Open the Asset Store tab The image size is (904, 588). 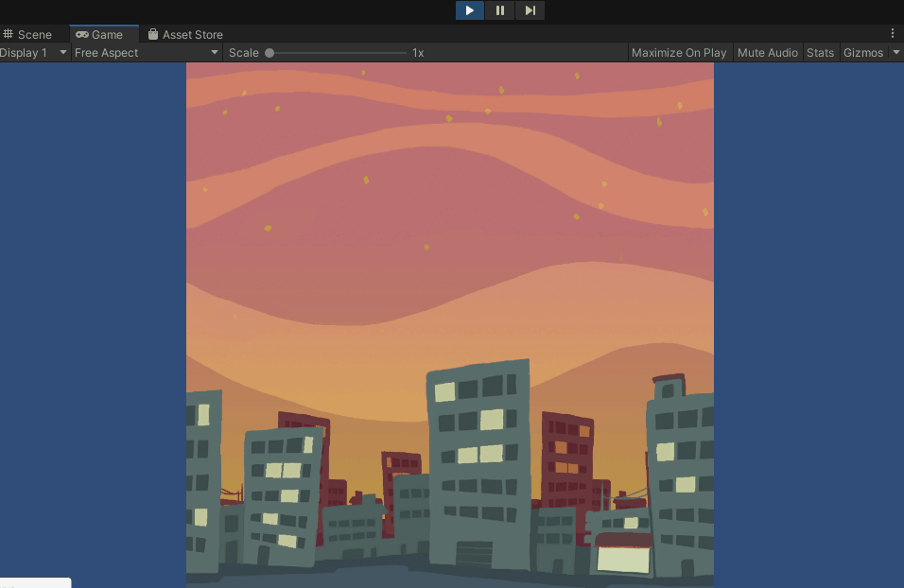point(185,35)
